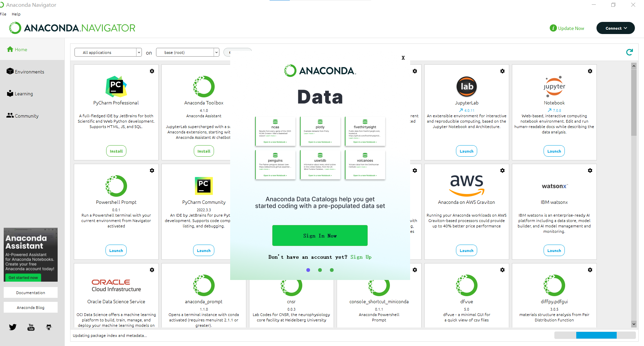This screenshot has width=644, height=346.
Task: Refresh the applications list
Action: point(629,52)
